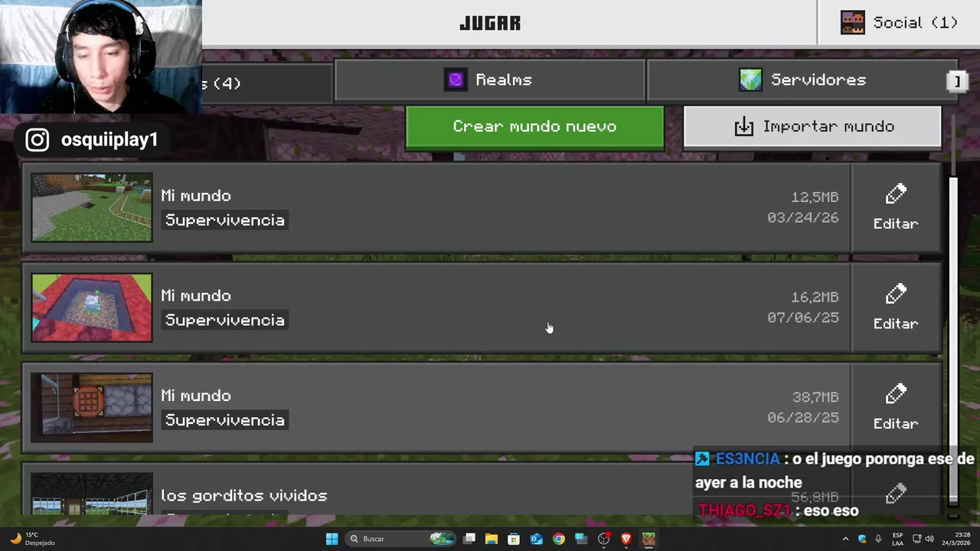Open Brave browser from taskbar
Image resolution: width=980 pixels, height=551 pixels.
tap(626, 539)
